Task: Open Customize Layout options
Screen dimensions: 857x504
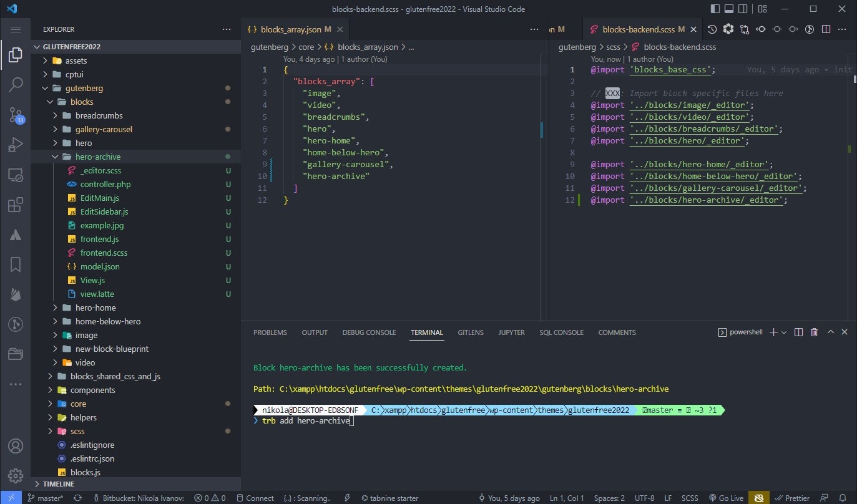Action: [762, 9]
